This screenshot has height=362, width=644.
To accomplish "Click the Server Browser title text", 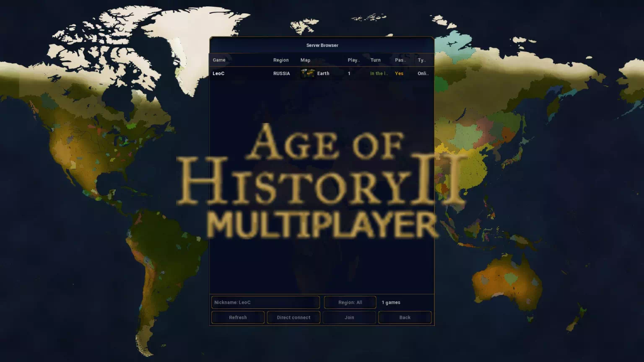I will (322, 45).
